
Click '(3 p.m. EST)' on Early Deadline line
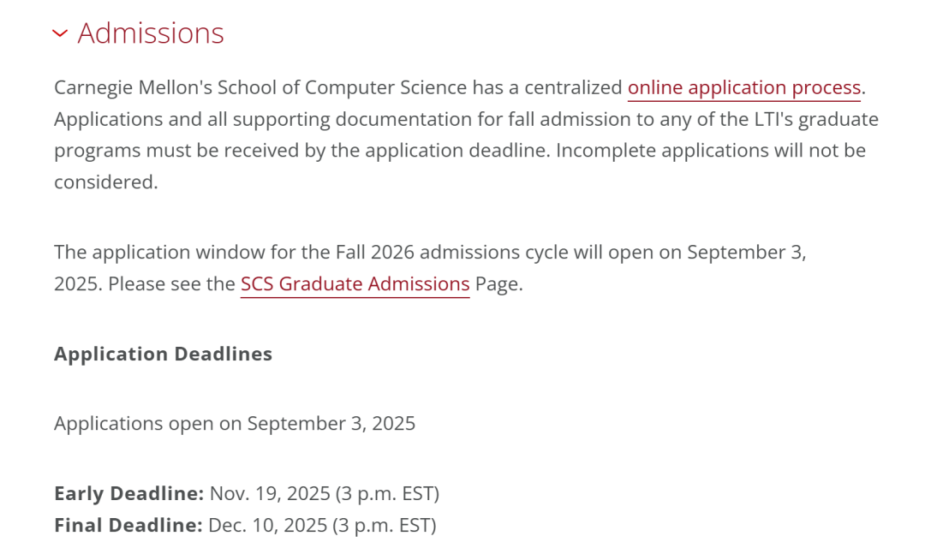[x=387, y=493]
